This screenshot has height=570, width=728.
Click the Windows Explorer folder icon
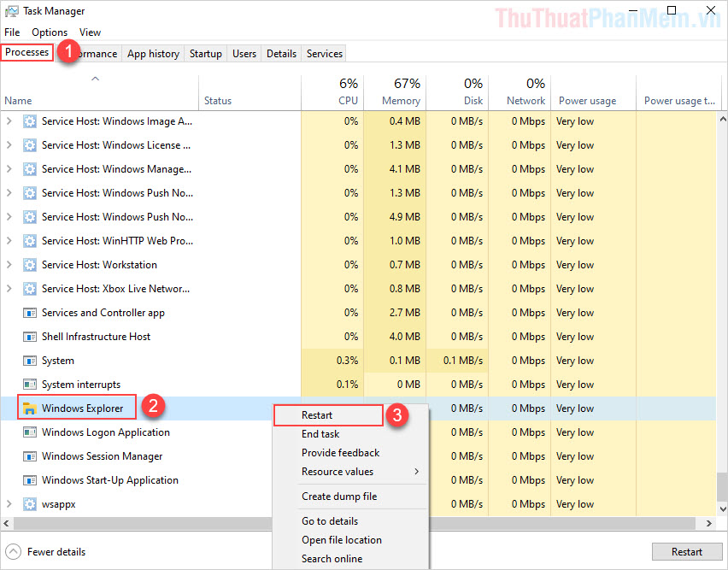click(x=29, y=408)
